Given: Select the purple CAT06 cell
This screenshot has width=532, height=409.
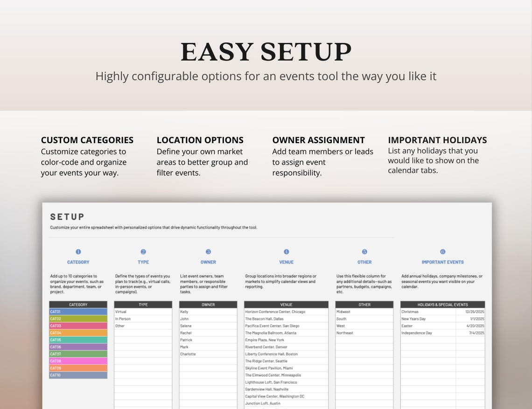Looking at the screenshot, I should 78,347.
